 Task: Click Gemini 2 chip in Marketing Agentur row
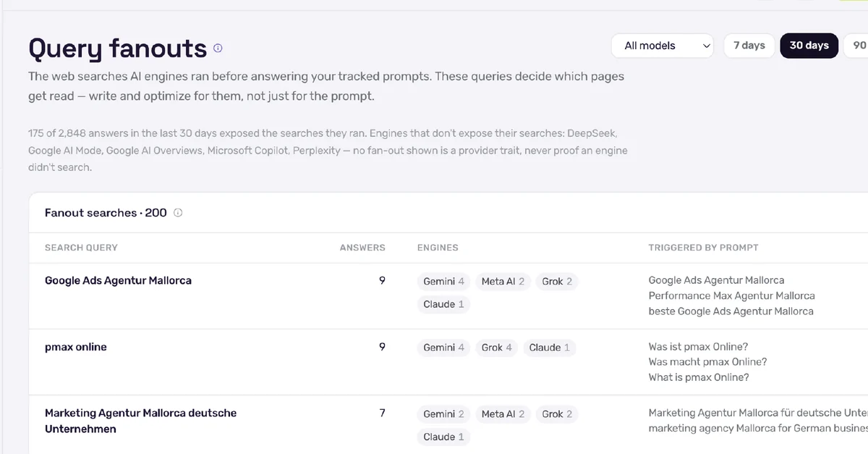tap(443, 414)
